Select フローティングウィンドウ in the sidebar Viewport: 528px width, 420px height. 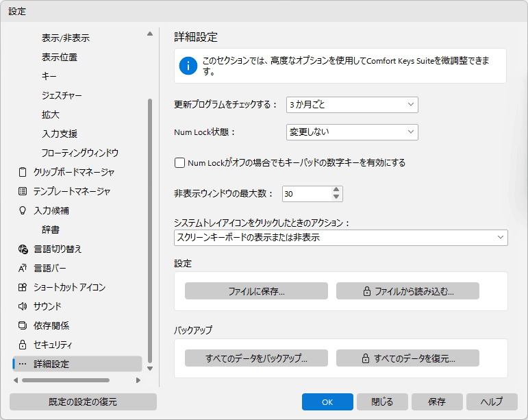[80, 153]
